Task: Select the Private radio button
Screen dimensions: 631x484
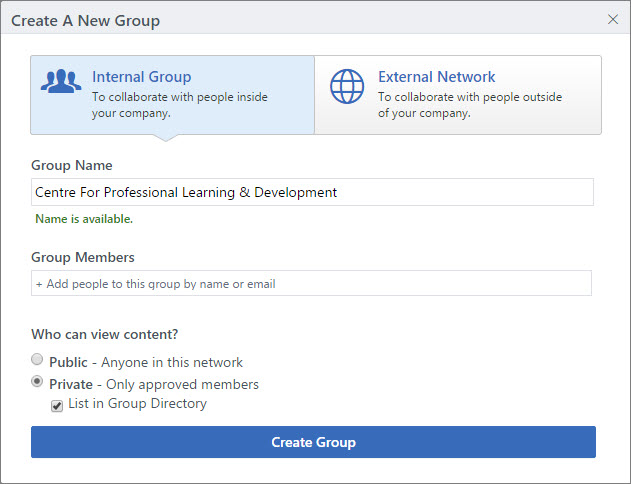Action: click(37, 382)
